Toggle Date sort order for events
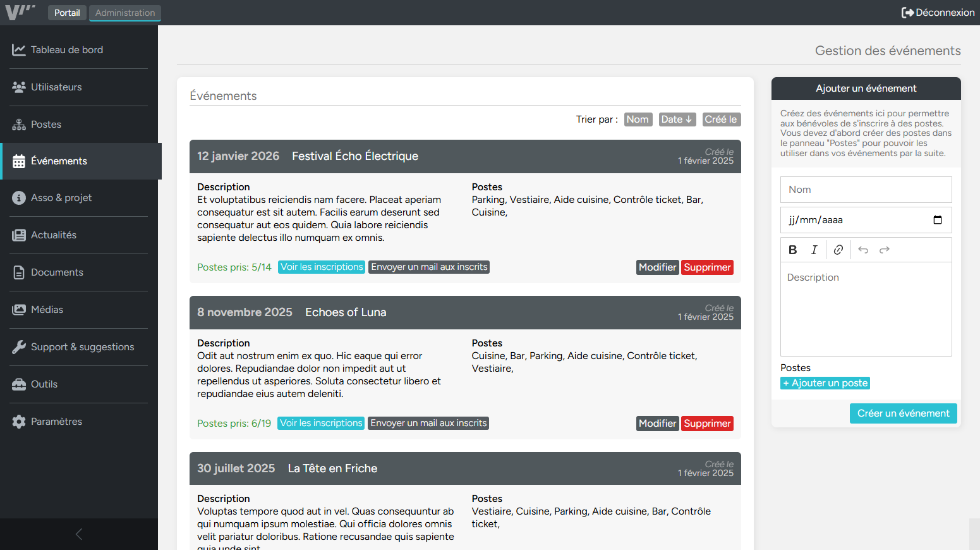Screen dimensions: 980x550 point(677,119)
